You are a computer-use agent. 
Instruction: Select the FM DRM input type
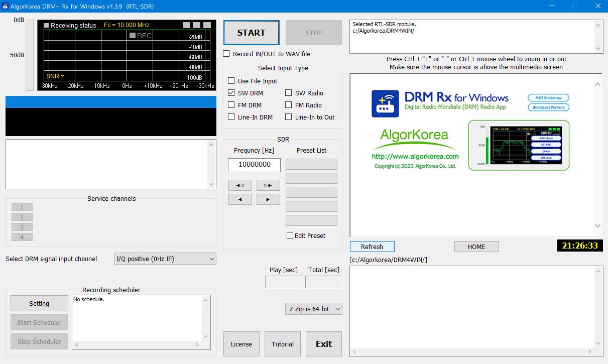(231, 105)
